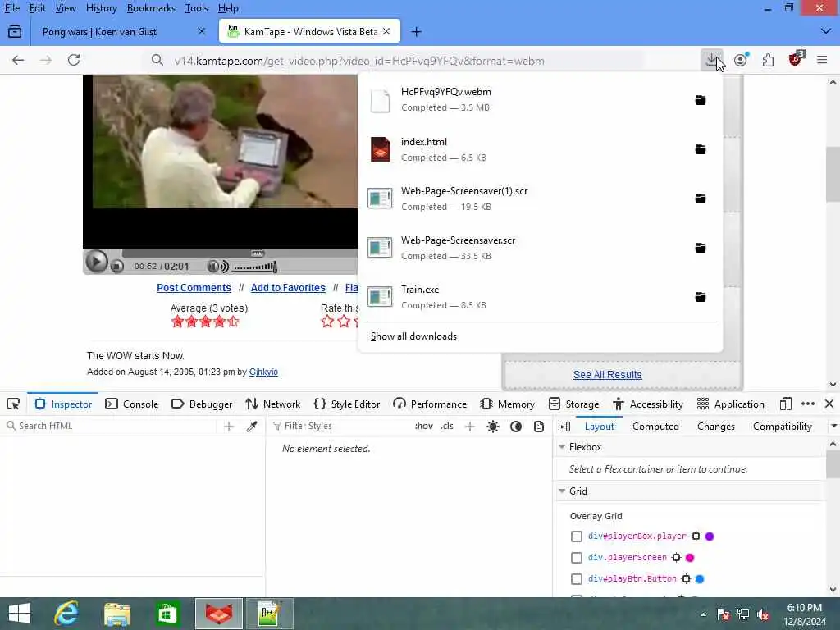Add new style rule plus icon
Screen dimensions: 840x630
coord(470,427)
